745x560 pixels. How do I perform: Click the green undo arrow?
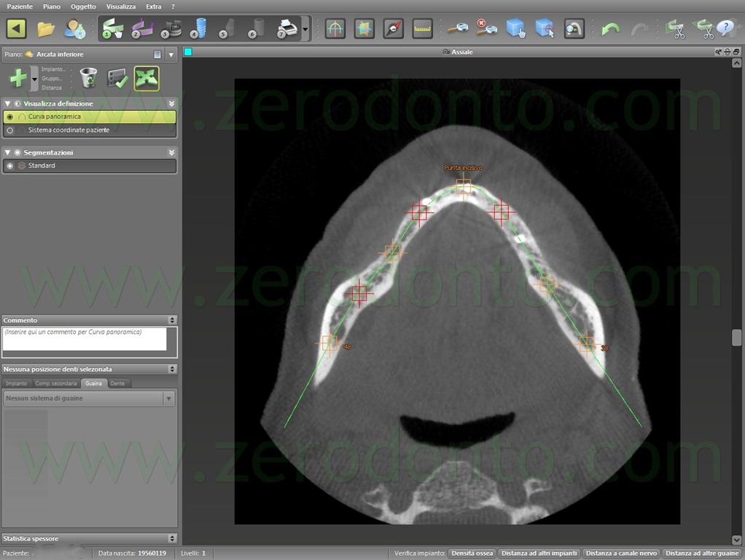coord(610,29)
